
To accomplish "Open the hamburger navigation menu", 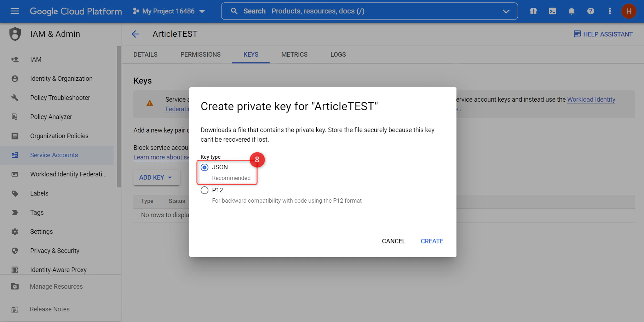I will click(15, 11).
